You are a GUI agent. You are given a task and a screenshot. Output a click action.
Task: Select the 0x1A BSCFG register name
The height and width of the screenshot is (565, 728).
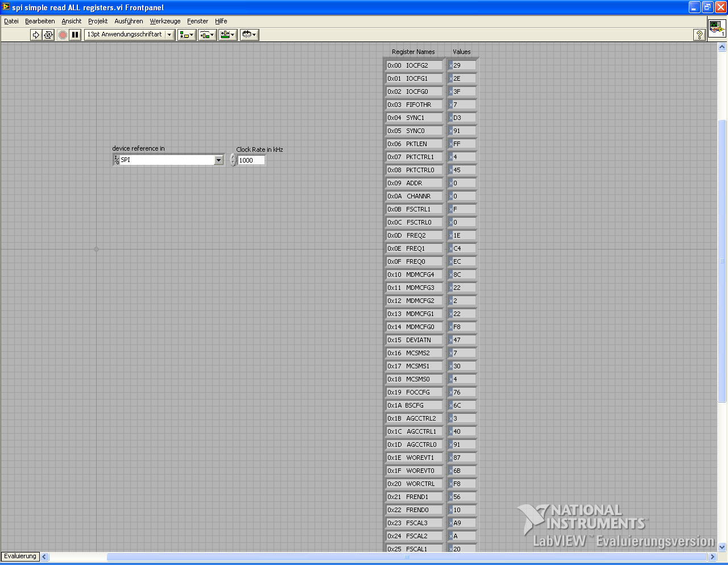414,405
